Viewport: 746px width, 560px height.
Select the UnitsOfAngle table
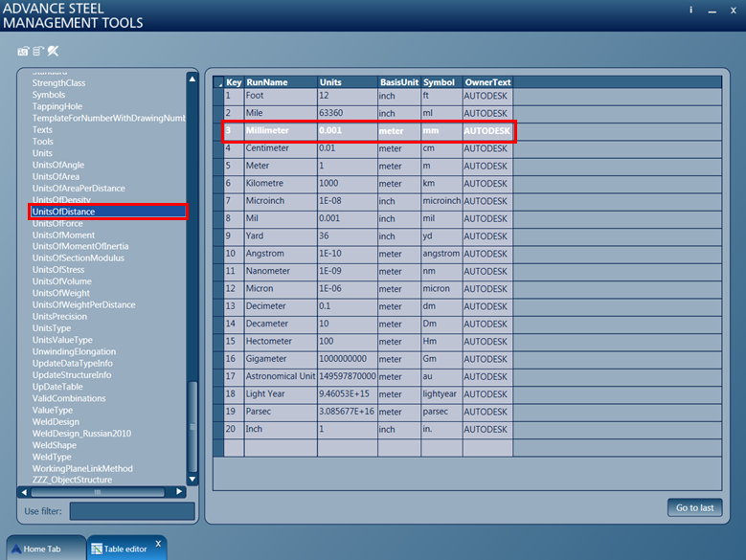58,165
